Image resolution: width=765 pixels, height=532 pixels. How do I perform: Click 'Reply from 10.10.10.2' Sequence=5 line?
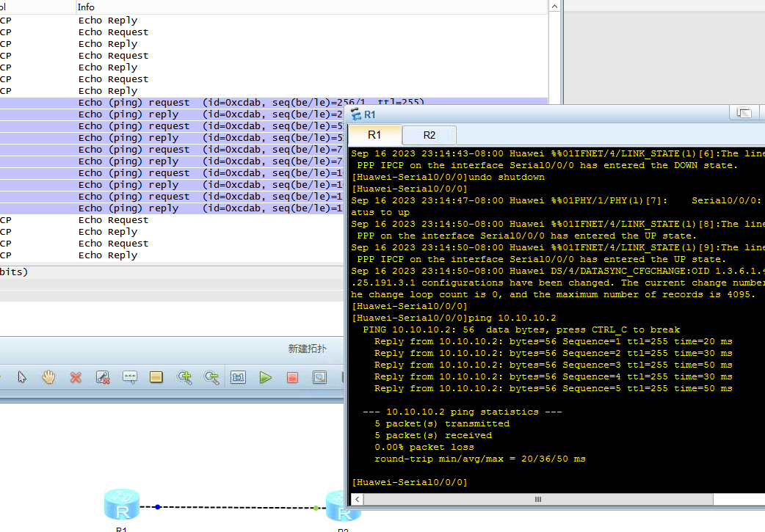[554, 388]
